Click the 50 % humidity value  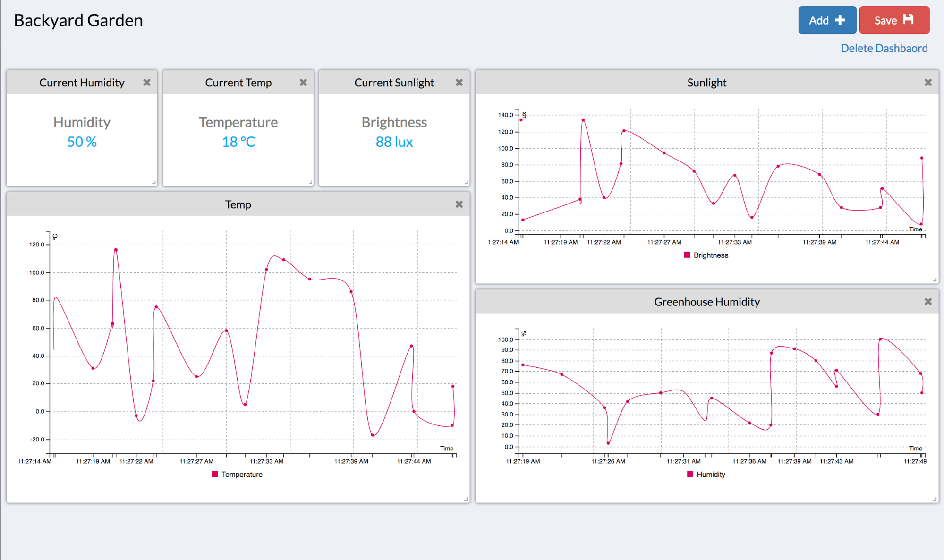click(x=82, y=142)
